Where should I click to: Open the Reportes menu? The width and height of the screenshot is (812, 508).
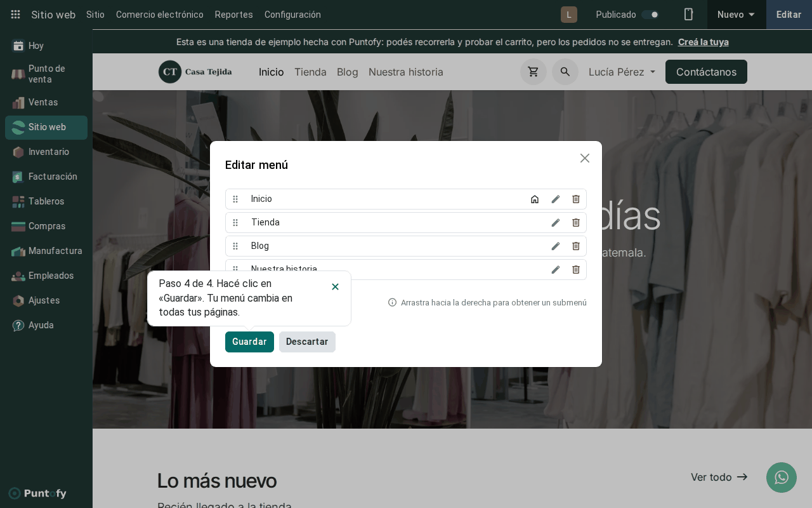point(234,15)
